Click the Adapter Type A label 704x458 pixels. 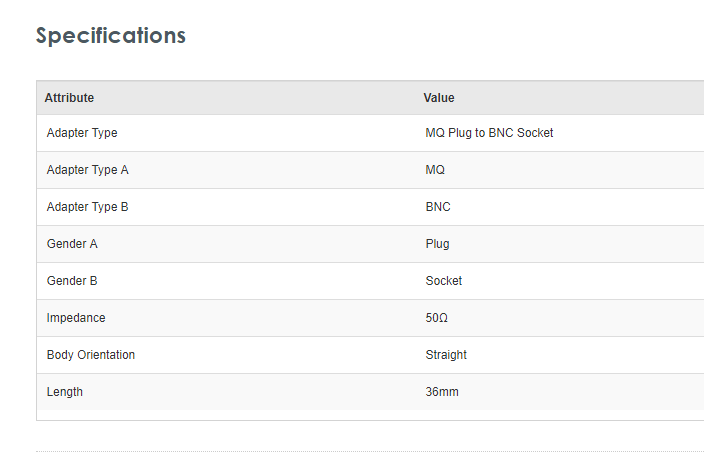tap(87, 170)
